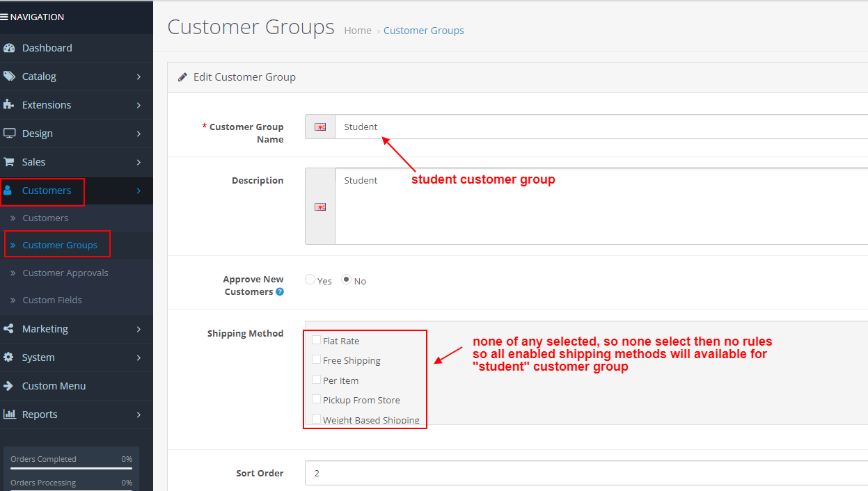Image resolution: width=868 pixels, height=491 pixels.
Task: Click the Reports bar chart icon
Action: (x=9, y=414)
